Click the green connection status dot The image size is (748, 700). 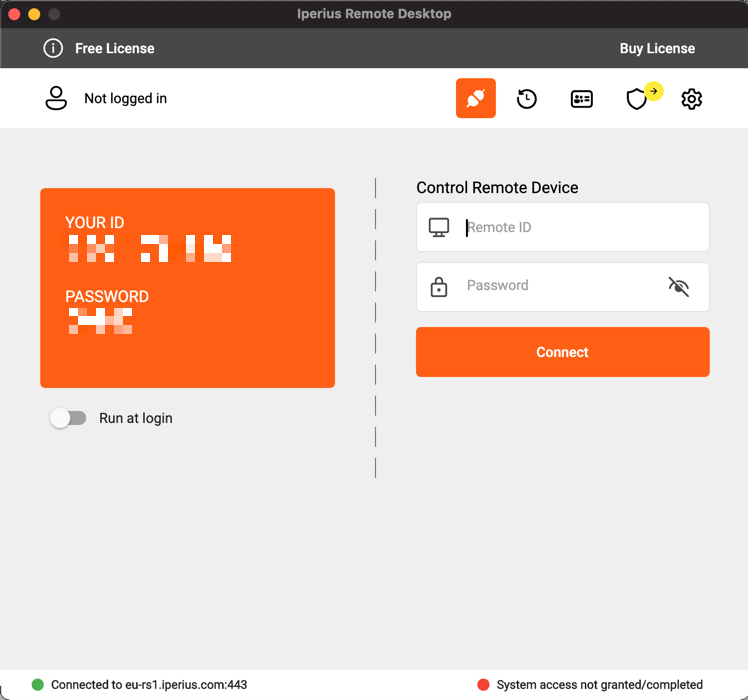click(38, 685)
